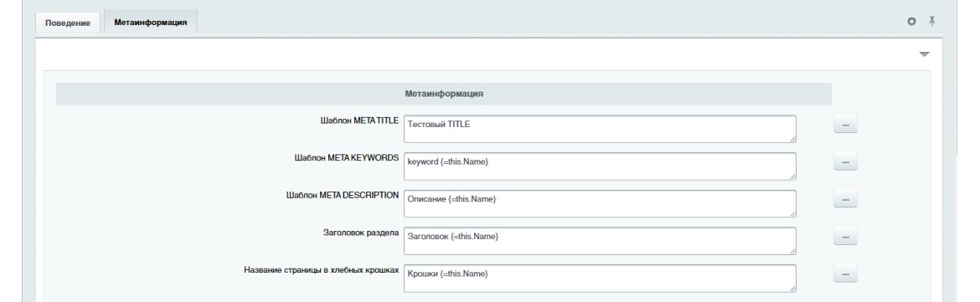Click the Шаблон META KEYWORDS label
Screen dimensions: 980x302
346,158
